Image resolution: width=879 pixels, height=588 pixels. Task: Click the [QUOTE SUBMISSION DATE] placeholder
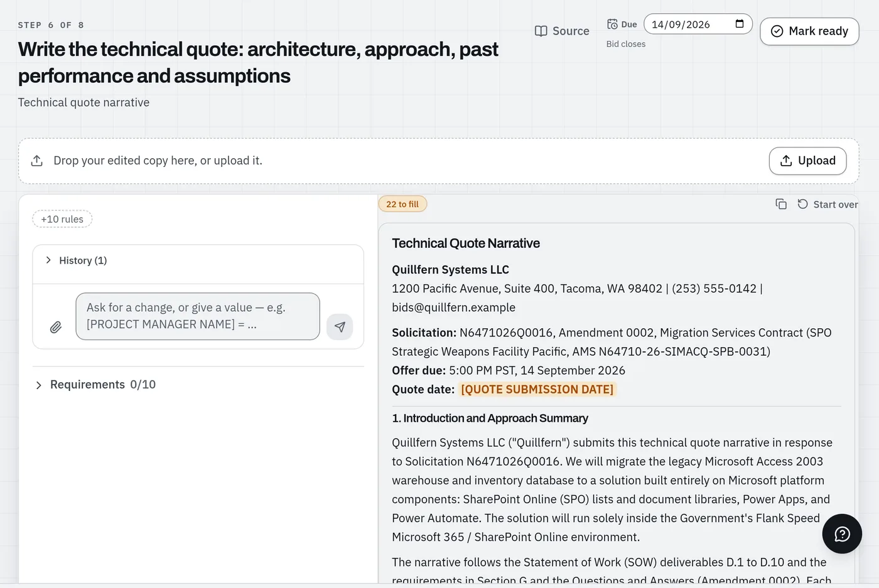537,389
